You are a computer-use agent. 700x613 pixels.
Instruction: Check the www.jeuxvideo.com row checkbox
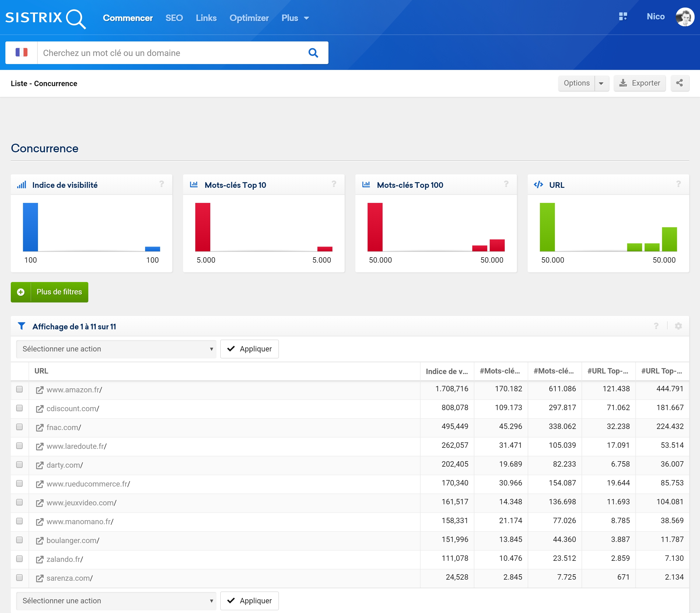[x=19, y=502]
